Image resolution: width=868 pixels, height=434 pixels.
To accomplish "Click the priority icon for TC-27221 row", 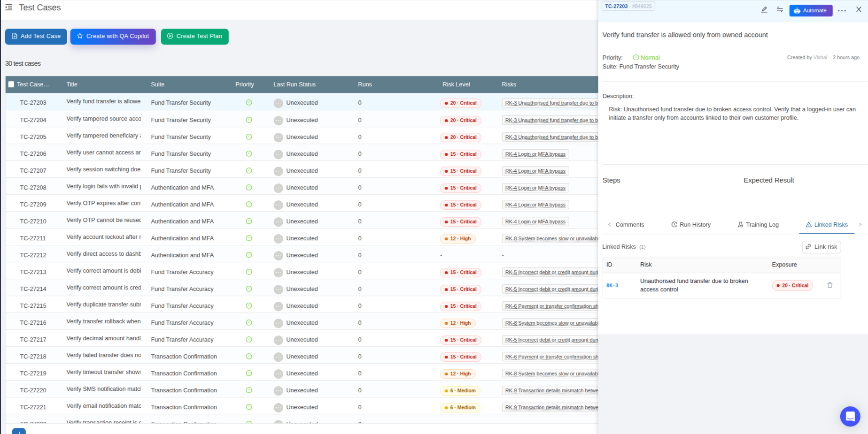I will coord(249,407).
